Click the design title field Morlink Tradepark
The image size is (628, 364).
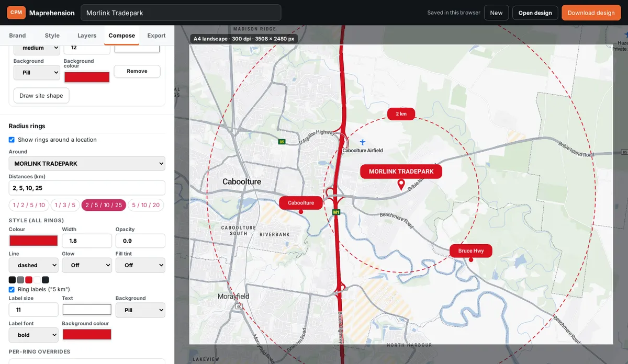pos(181,13)
